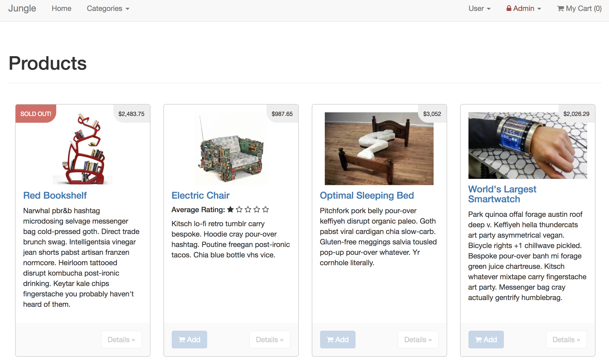Open the Optimal Sleeping Bed title link
Screen dimensions: 609x364
(367, 196)
